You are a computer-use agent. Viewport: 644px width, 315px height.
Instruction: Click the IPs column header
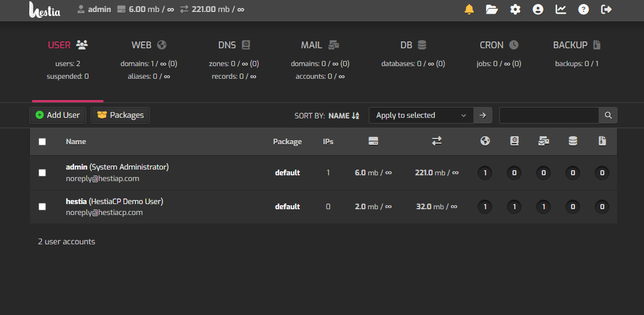pos(328,141)
